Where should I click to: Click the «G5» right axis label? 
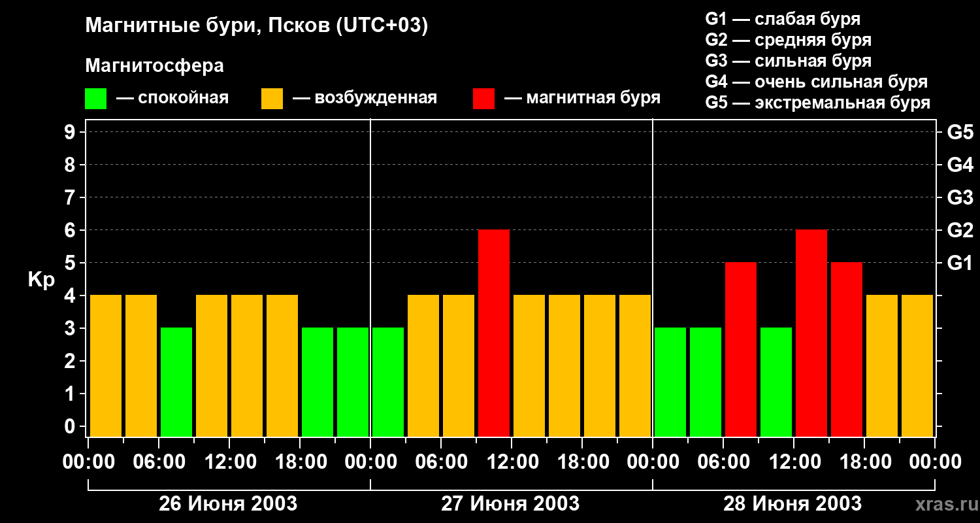click(960, 132)
